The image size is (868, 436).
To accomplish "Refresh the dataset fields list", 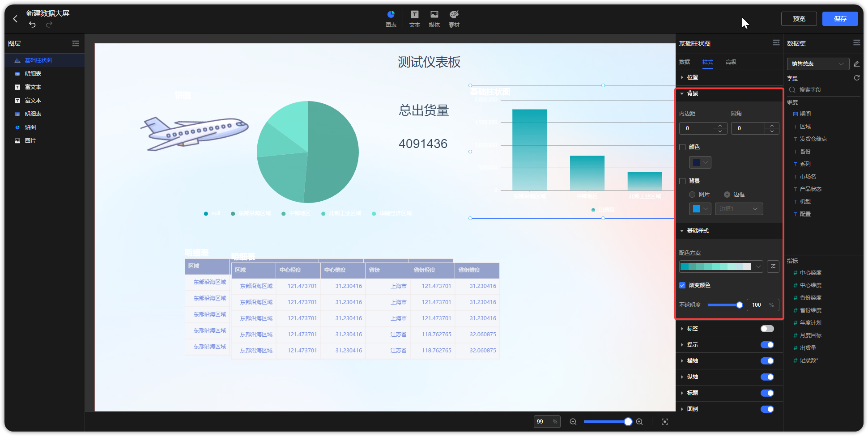I will tap(857, 78).
